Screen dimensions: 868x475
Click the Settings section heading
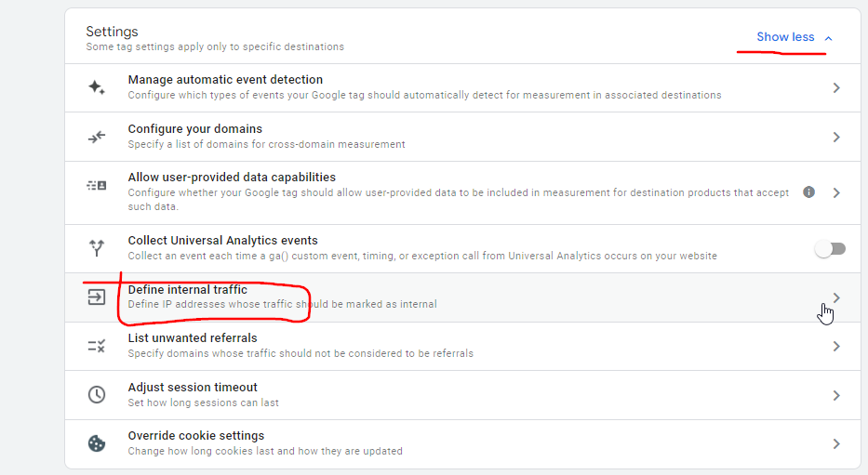(x=112, y=32)
